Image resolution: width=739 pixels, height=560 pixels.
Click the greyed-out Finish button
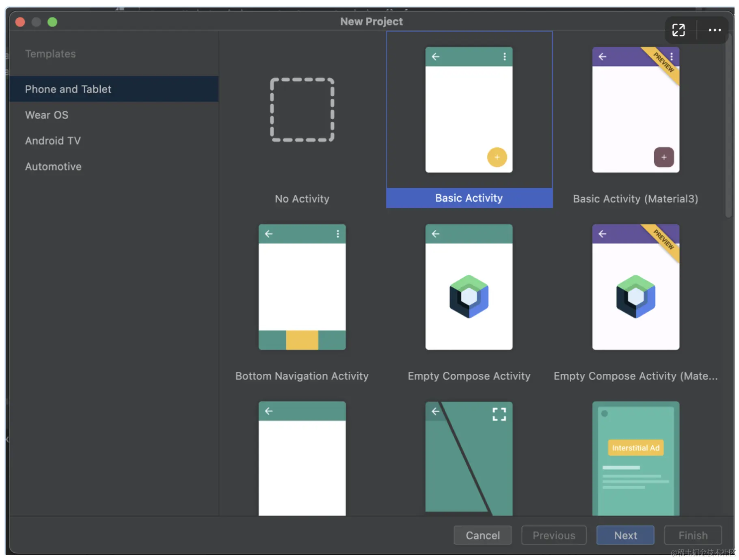pos(693,535)
